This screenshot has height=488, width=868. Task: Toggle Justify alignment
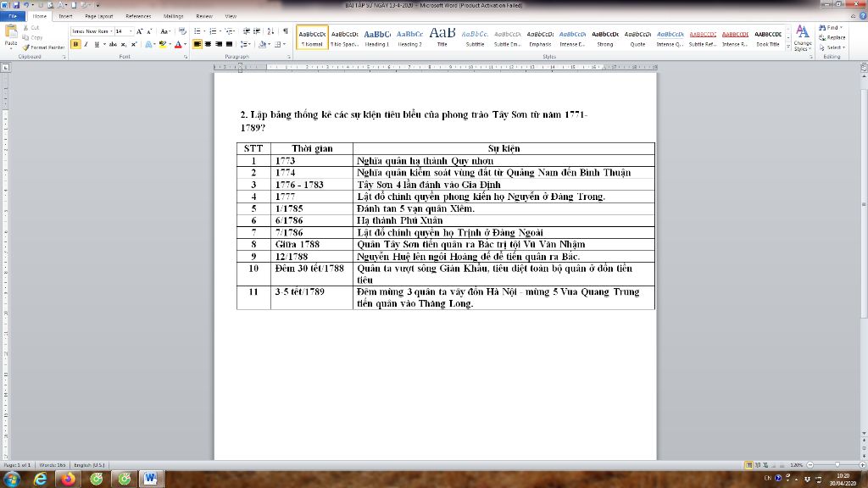click(229, 44)
